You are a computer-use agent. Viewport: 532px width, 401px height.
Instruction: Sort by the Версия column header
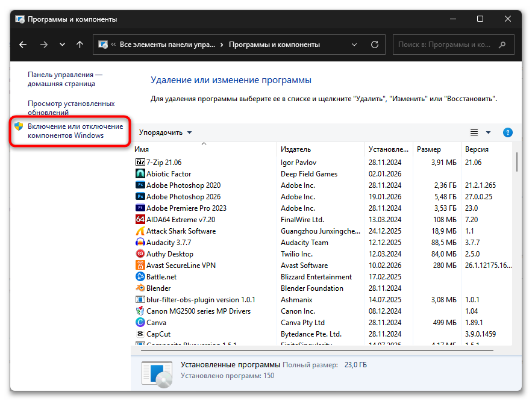coord(487,149)
